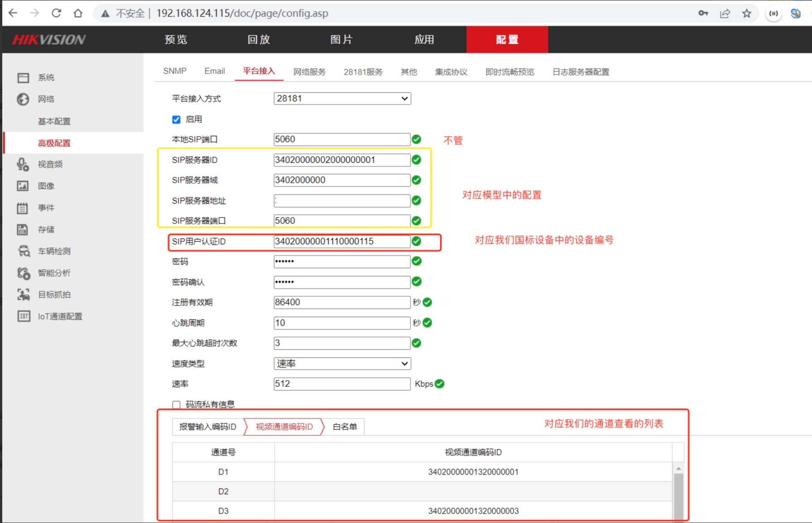Open the 即时流畅预览 tab
Image resolution: width=812 pixels, height=523 pixels.
pos(510,72)
